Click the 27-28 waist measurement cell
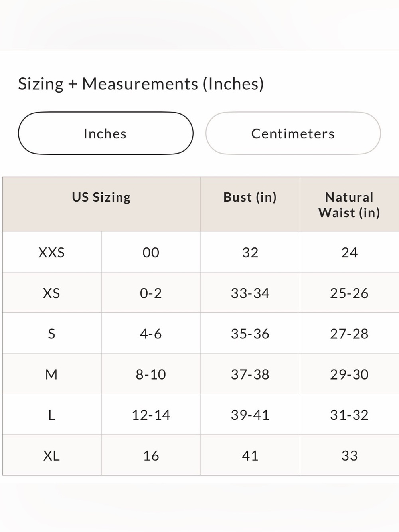Screen dimensions: 399x532 [x=349, y=334]
